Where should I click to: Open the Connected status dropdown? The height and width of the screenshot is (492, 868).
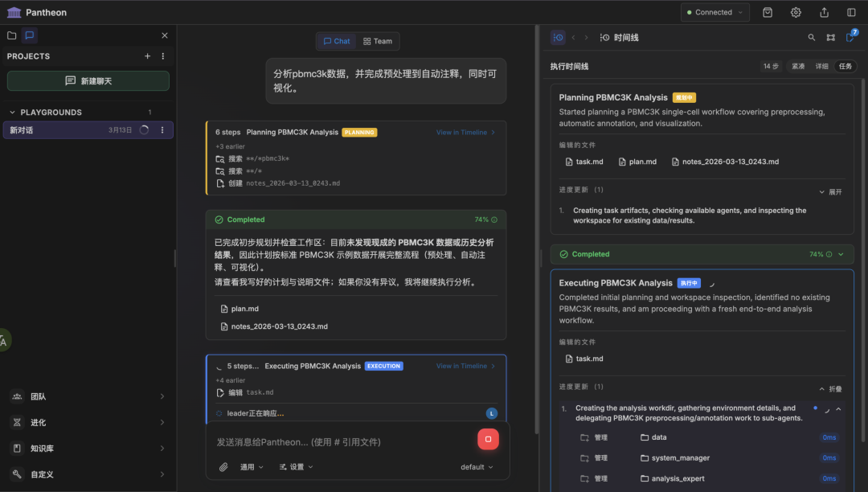714,12
